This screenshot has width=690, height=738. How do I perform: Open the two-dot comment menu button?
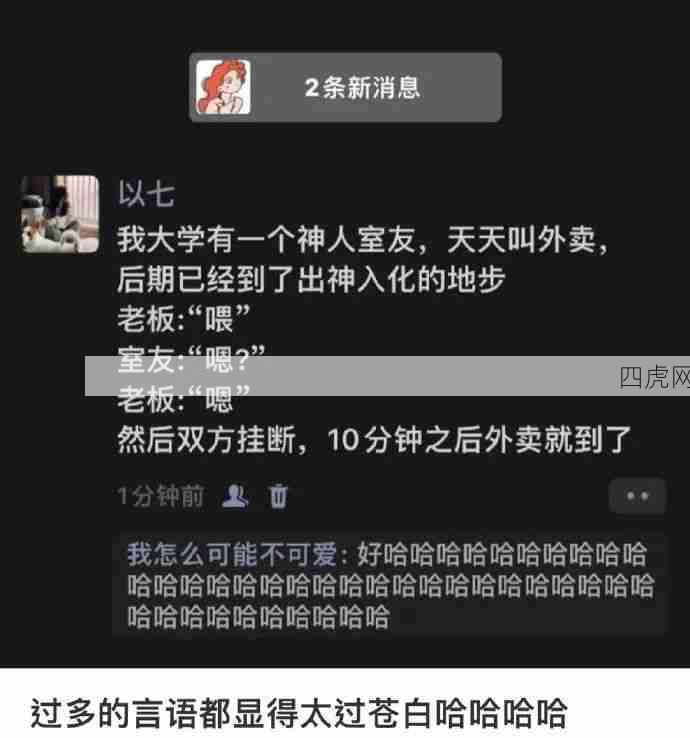pyautogui.click(x=637, y=496)
